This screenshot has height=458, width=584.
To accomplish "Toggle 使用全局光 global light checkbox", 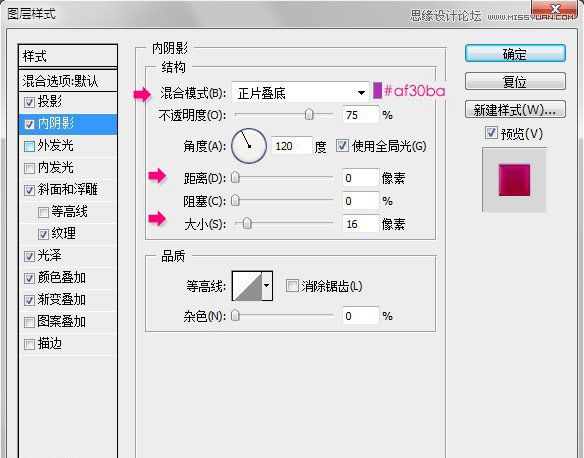I will pyautogui.click(x=342, y=146).
